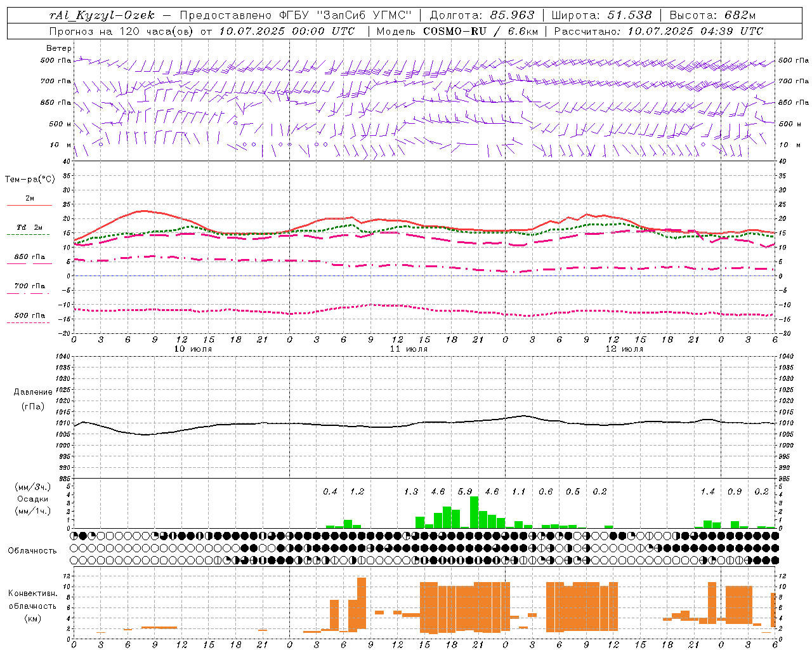Click the 1.3 three-hour precipitation value
The height and width of the screenshot is (650, 812).
tap(411, 492)
